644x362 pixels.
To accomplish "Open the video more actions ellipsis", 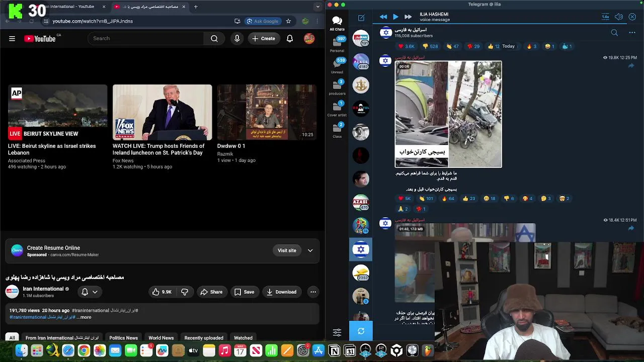I will [313, 292].
